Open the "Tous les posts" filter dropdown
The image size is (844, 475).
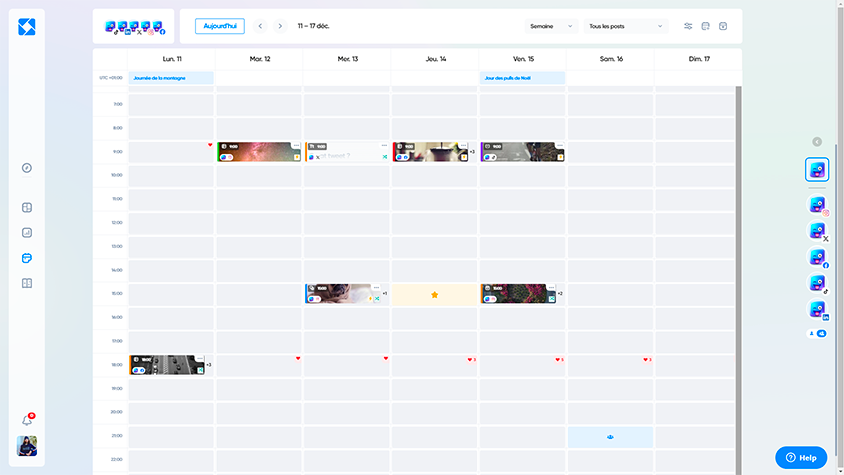point(626,26)
